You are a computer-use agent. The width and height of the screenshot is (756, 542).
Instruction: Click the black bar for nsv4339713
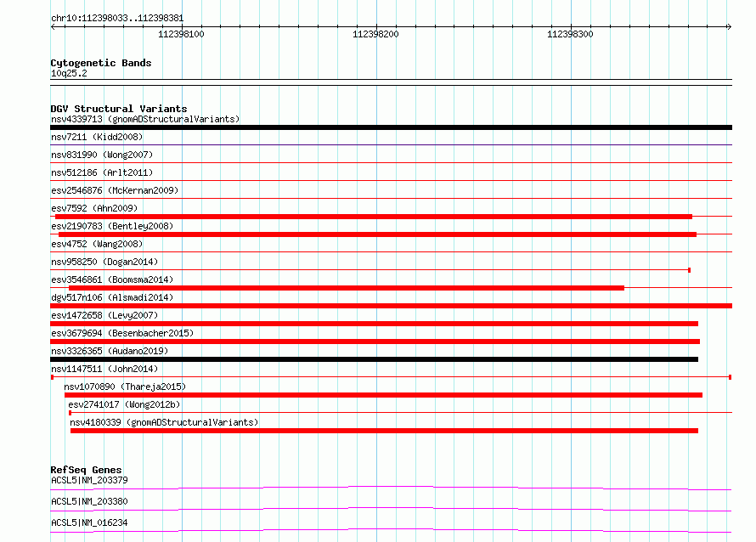pos(391,127)
